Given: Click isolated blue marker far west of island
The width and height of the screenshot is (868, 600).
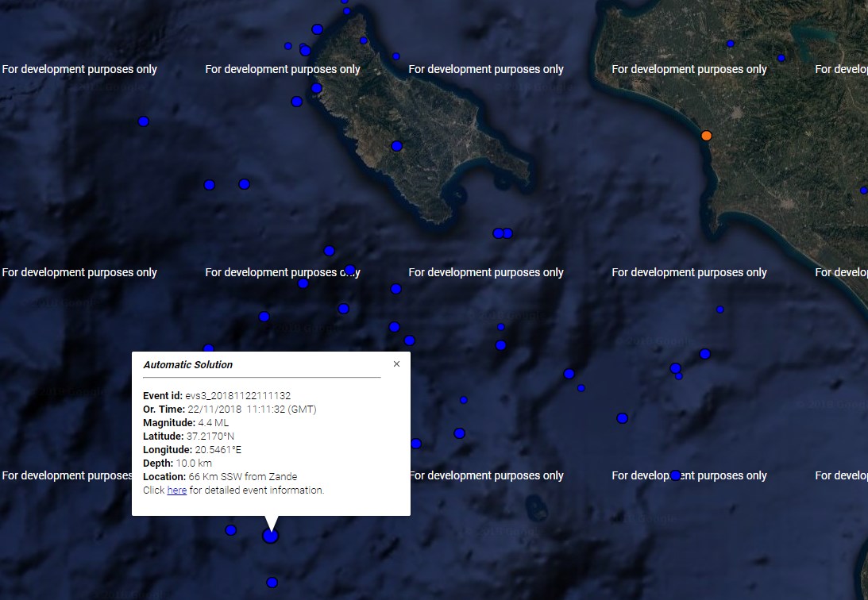Looking at the screenshot, I should (x=144, y=121).
